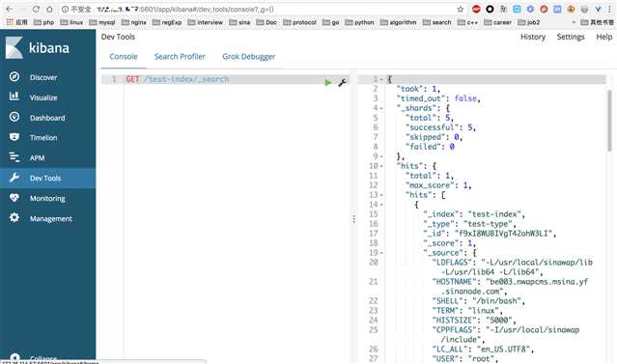The image size is (617, 364).
Task: Bookmark this page with star icon
Action: click(x=461, y=9)
